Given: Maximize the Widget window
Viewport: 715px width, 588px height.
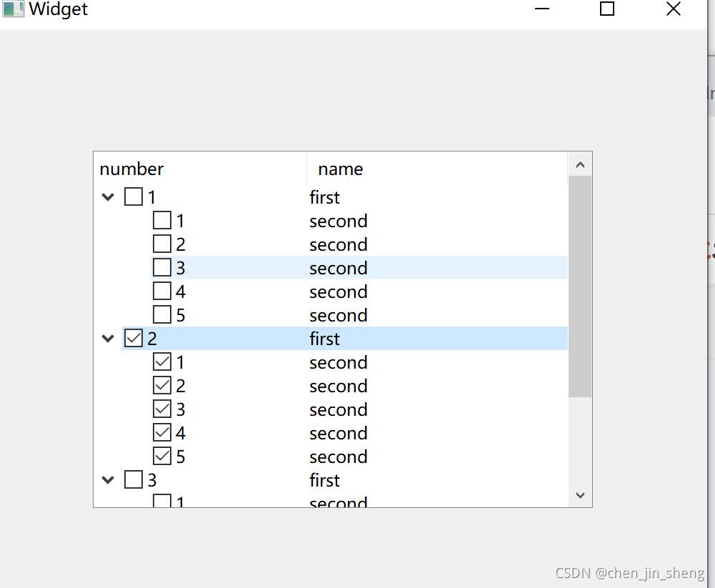Looking at the screenshot, I should click(x=607, y=9).
